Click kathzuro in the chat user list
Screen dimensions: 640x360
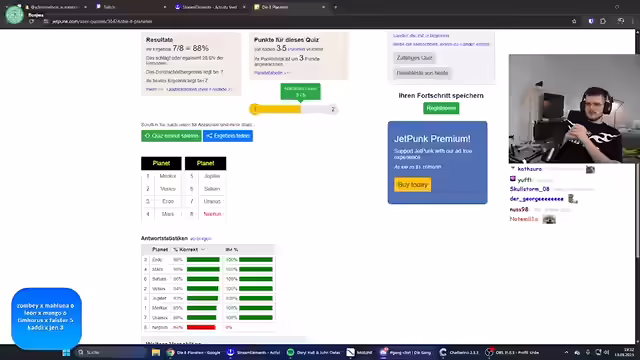tap(529, 169)
